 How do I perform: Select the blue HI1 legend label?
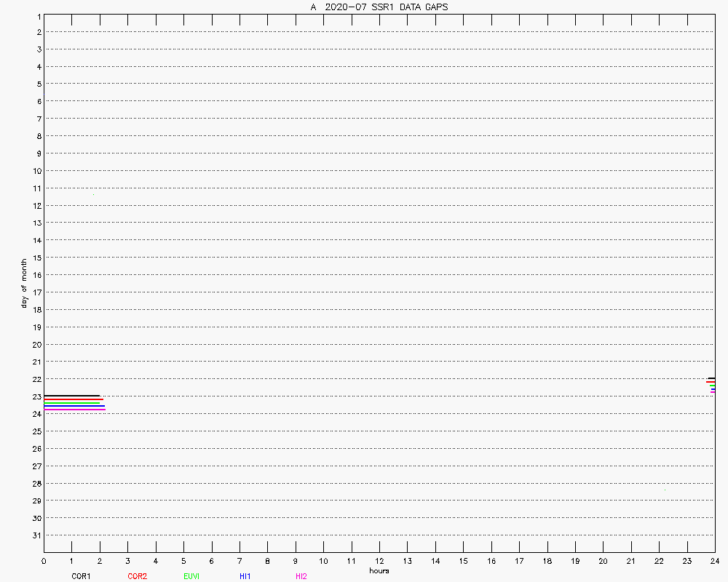point(245,576)
